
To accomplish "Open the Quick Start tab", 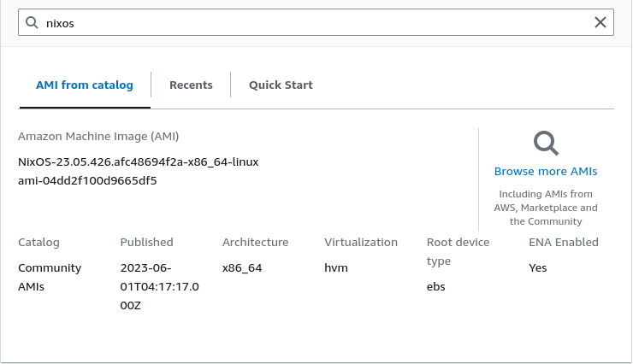I will point(281,85).
